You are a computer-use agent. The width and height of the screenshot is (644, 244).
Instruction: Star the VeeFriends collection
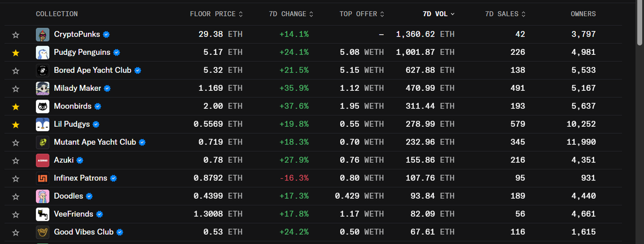point(16,214)
